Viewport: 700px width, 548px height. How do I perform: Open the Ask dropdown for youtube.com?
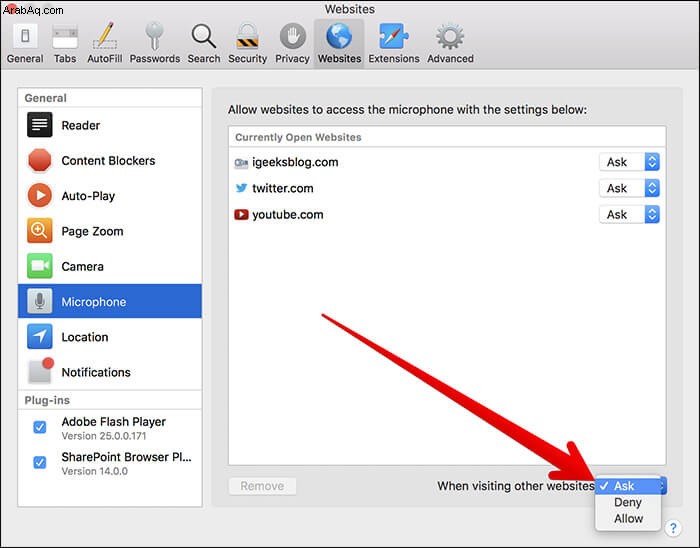[629, 215]
